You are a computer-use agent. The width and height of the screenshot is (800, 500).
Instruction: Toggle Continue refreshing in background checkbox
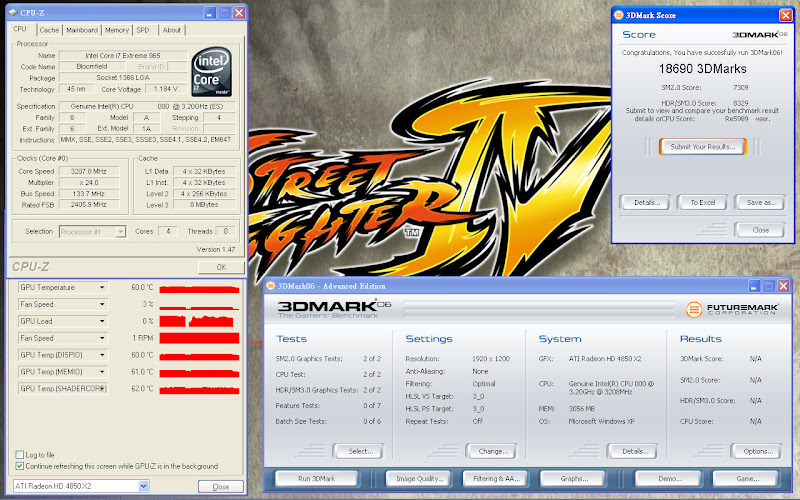pyautogui.click(x=19, y=466)
